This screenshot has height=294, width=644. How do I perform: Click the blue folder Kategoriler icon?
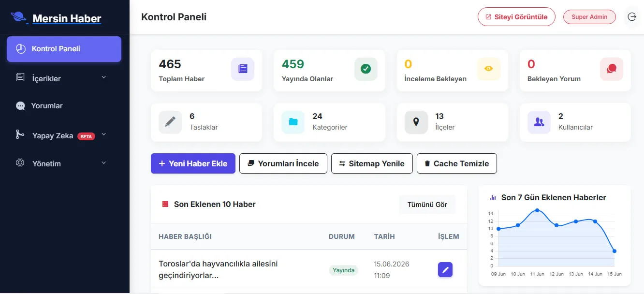[293, 122]
